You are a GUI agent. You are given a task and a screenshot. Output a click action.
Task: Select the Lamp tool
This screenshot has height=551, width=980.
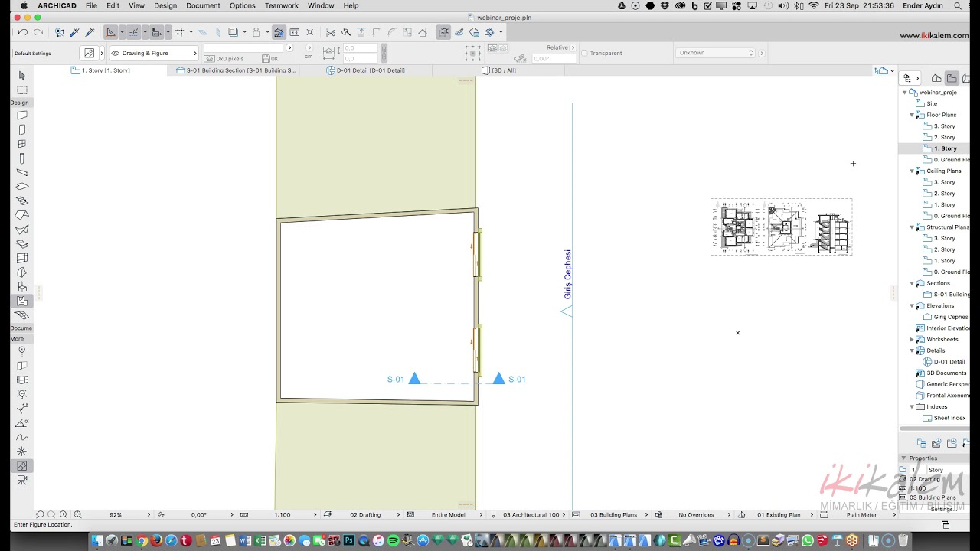coord(21,394)
